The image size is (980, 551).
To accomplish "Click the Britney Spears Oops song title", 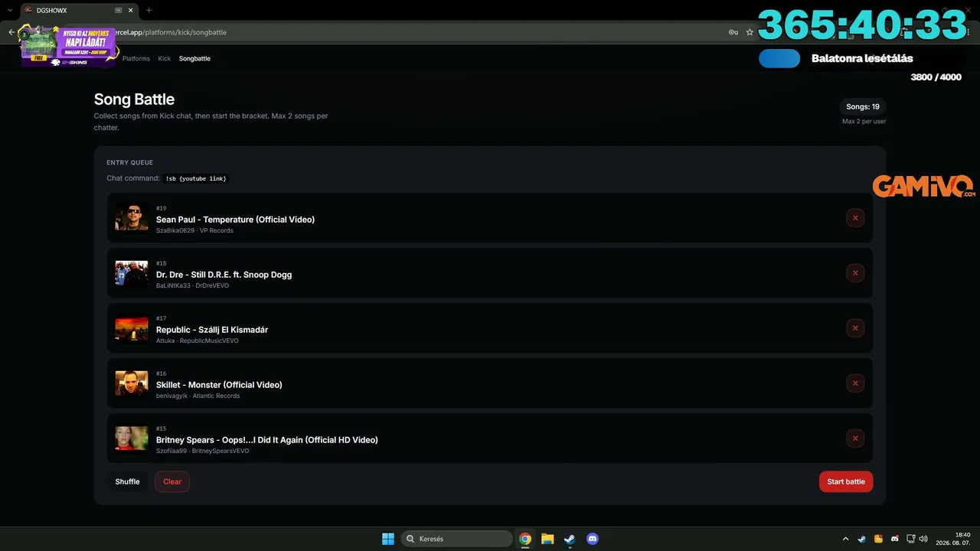I will [x=267, y=440].
